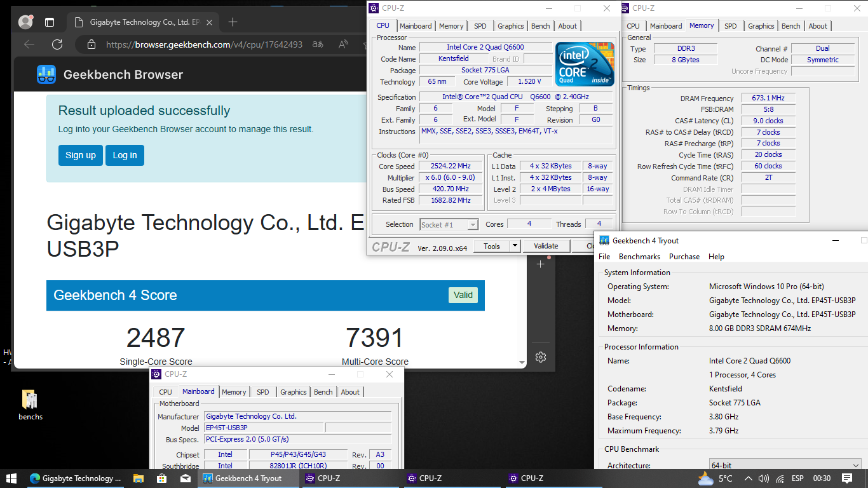Open the Socket #1 selection combo box
868x488 pixels.
tap(449, 224)
